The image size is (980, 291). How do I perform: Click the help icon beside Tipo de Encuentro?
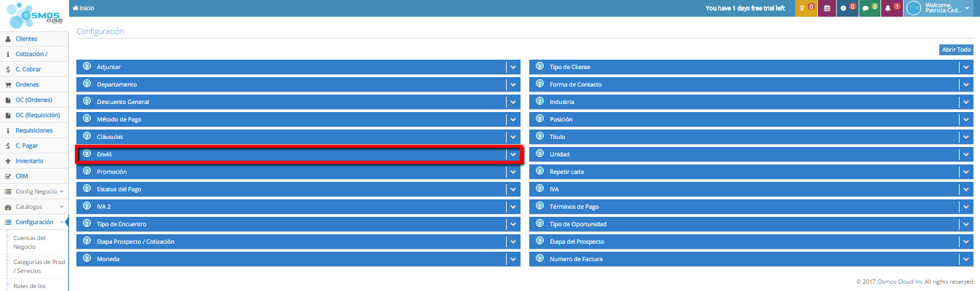87,223
